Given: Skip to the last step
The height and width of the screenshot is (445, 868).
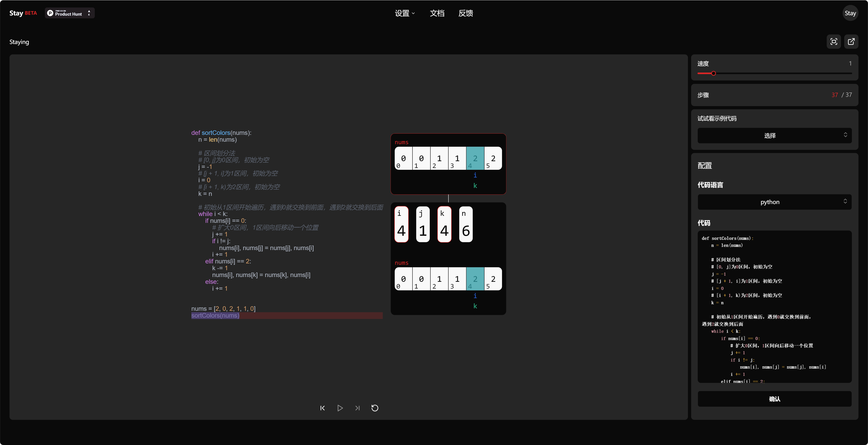Looking at the screenshot, I should coord(358,408).
